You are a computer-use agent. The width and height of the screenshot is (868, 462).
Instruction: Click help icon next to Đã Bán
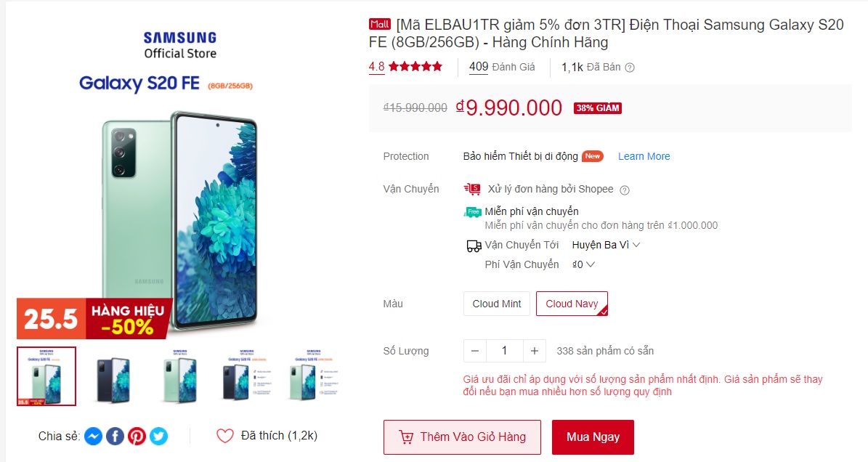[630, 68]
